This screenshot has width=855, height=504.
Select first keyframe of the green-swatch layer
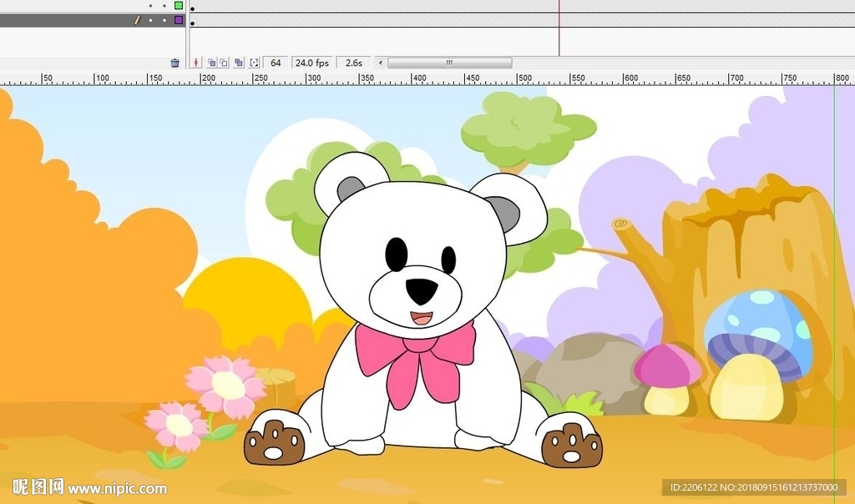pyautogui.click(x=193, y=8)
